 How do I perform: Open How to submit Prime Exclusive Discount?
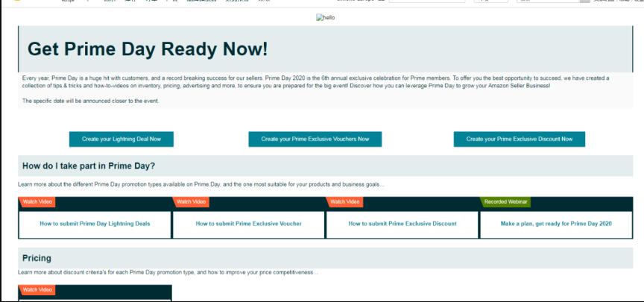tap(402, 224)
